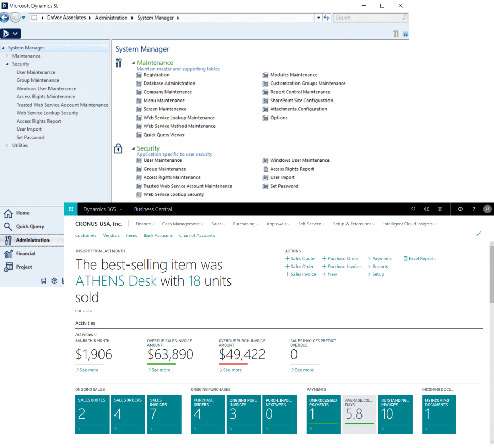This screenshot has height=448, width=494.
Task: Open the Sales menu
Action: coord(218,224)
